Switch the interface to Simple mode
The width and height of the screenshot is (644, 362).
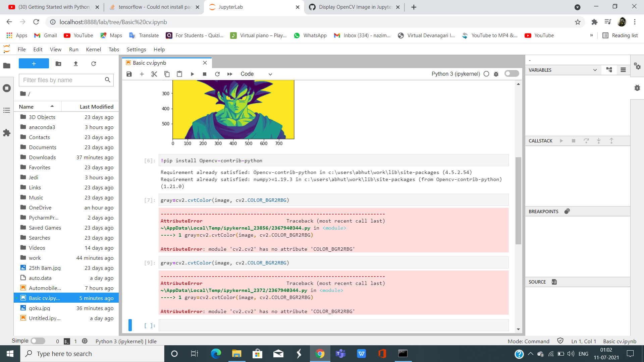point(38,341)
